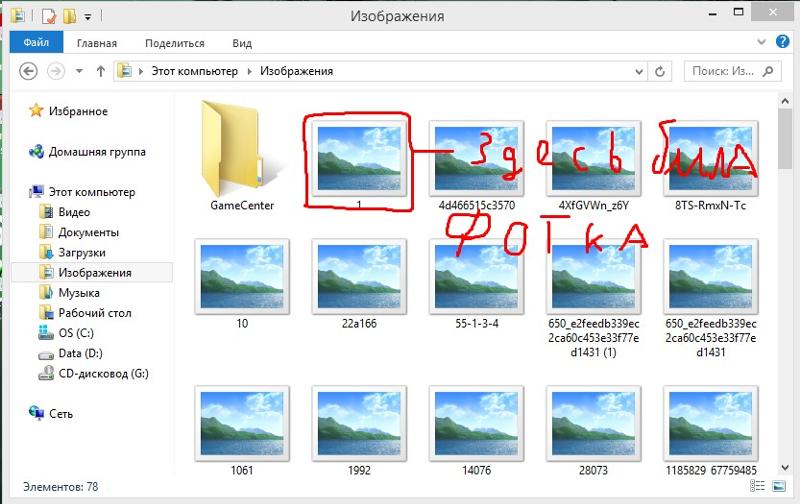Select Изображения in the sidebar
Screen dimensions: 800x504
click(92, 272)
